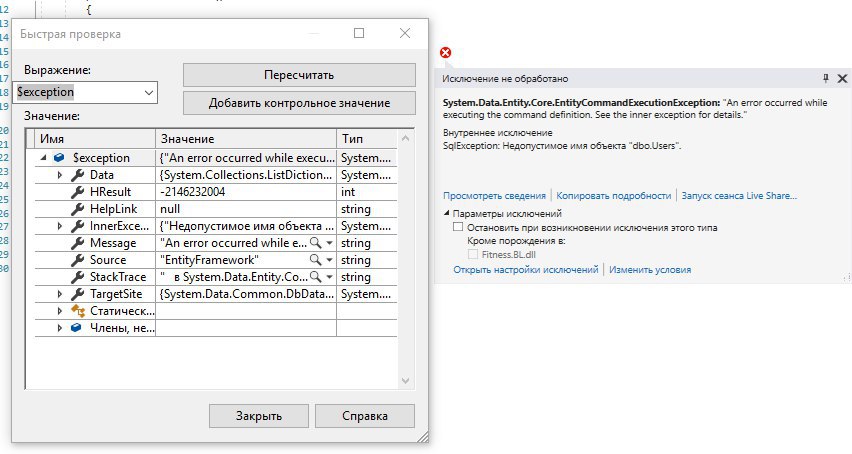Click the red exception error icon

point(446,53)
